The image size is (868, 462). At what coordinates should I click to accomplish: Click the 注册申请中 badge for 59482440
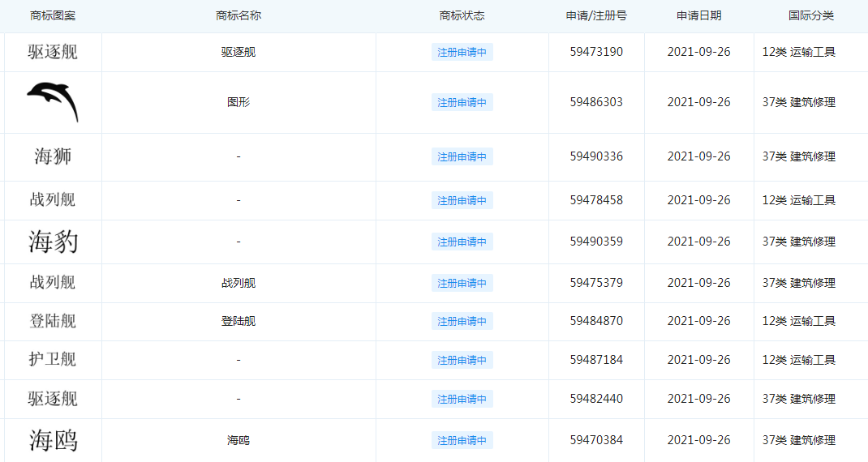pos(462,399)
